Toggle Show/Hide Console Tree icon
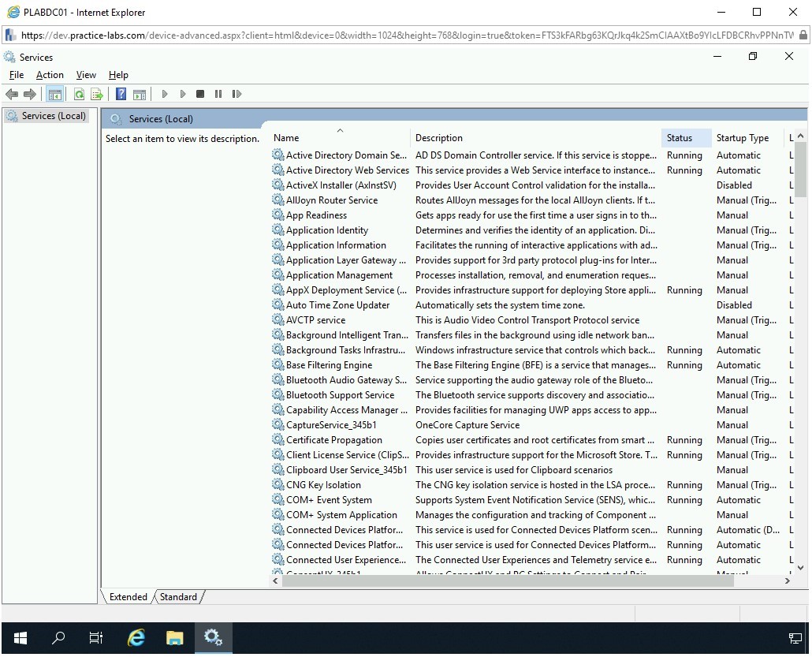812x657 pixels. coord(54,94)
